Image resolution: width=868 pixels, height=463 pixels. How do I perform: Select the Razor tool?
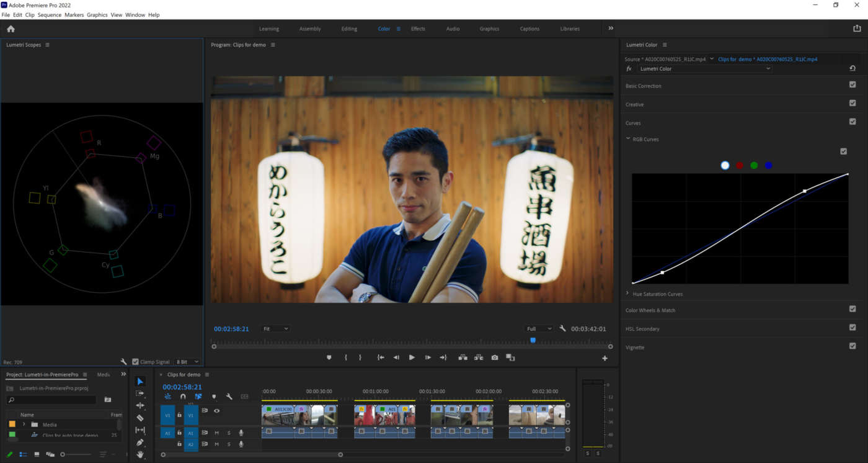141,417
